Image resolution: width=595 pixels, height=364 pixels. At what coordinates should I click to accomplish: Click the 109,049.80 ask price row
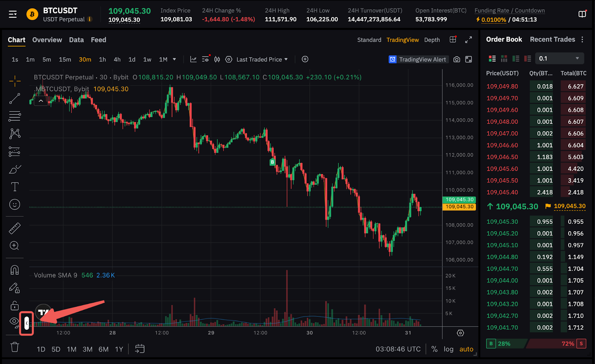tap(502, 86)
